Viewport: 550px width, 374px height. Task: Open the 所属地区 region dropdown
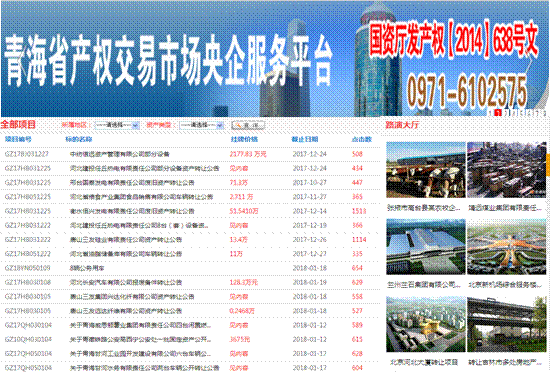[x=117, y=125]
